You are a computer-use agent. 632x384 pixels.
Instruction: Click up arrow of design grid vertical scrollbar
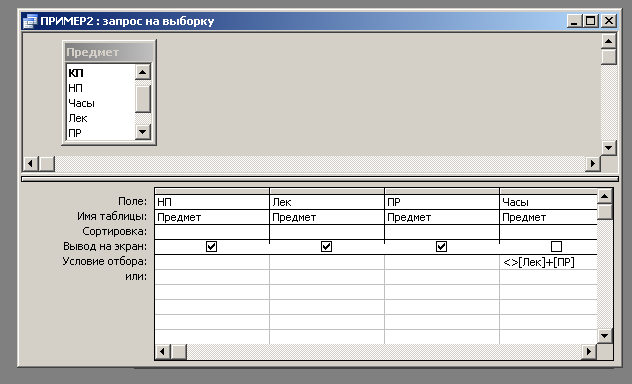coord(604,196)
